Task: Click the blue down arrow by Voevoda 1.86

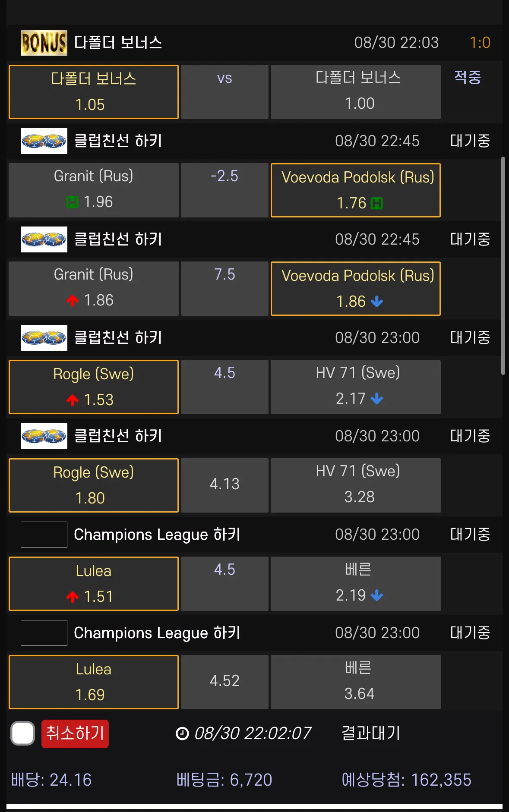Action: pos(377,302)
